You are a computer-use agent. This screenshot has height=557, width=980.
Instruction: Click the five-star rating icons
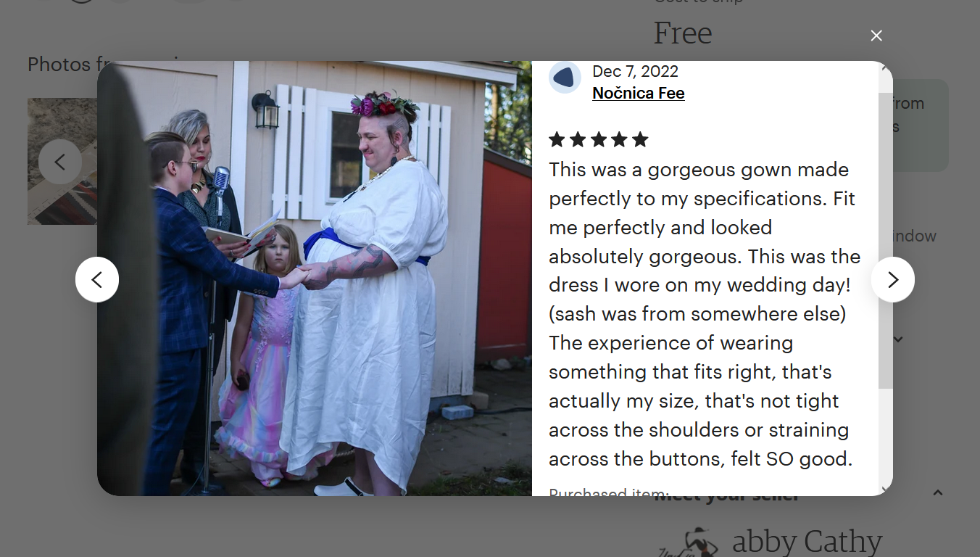click(599, 139)
